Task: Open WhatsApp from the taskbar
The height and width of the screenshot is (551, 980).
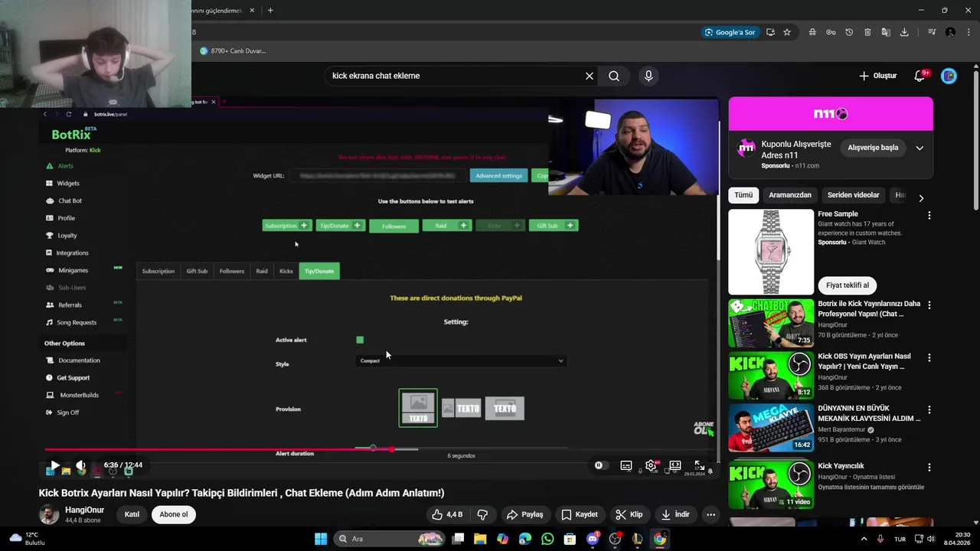Action: [x=547, y=539]
